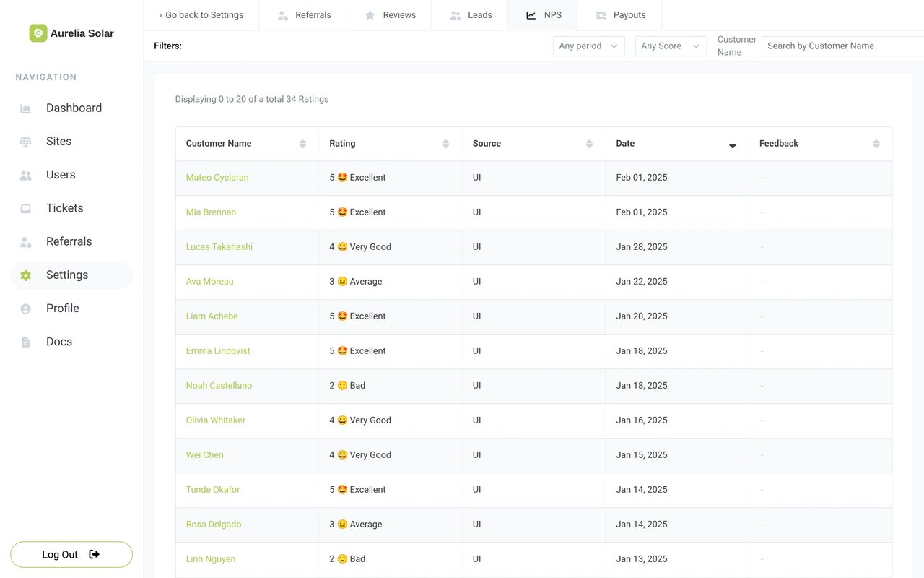This screenshot has width=924, height=578.
Task: Switch to the Leads tab
Action: 470,15
